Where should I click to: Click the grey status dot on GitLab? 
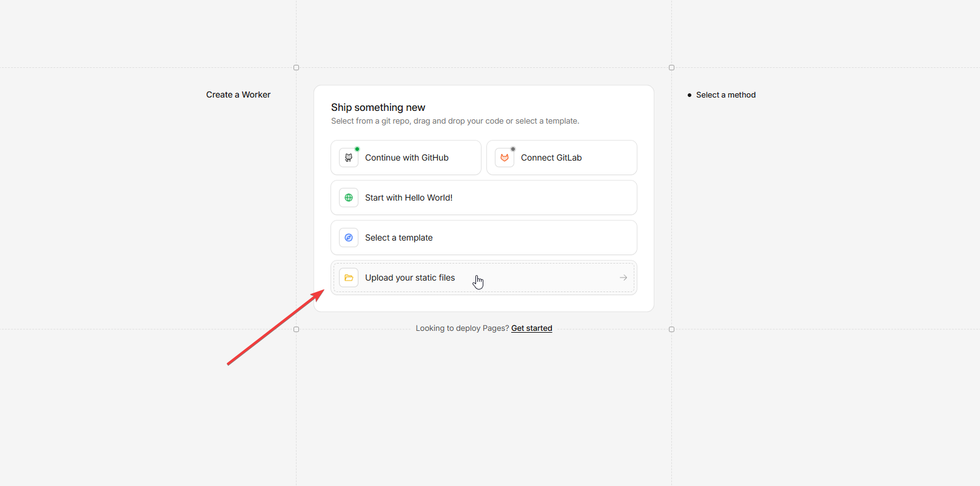[x=513, y=149]
